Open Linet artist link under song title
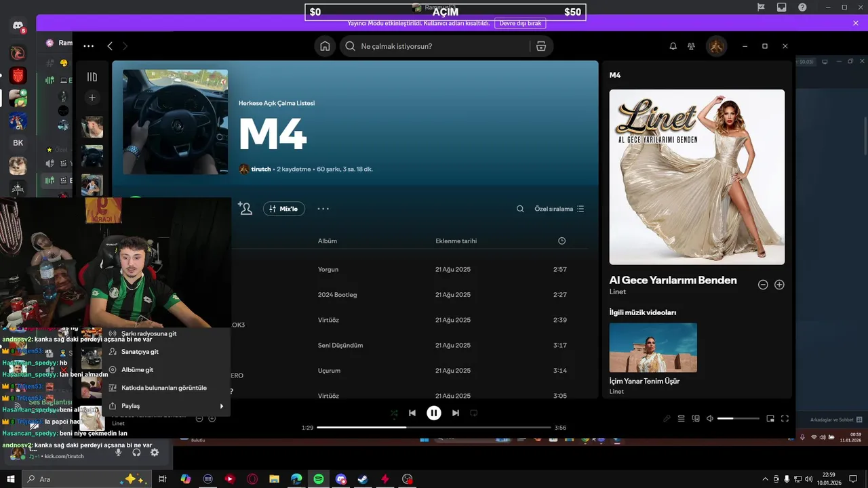The image size is (868, 488). (618, 292)
